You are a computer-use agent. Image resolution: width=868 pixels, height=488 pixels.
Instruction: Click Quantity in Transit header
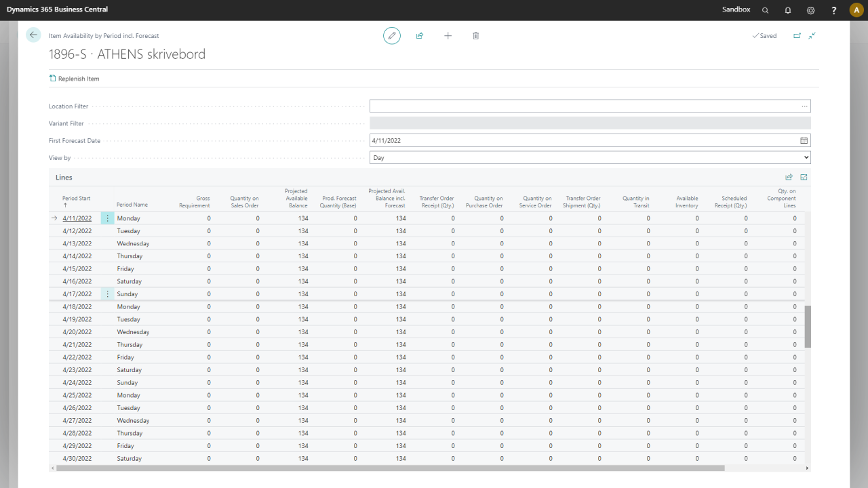(636, 202)
